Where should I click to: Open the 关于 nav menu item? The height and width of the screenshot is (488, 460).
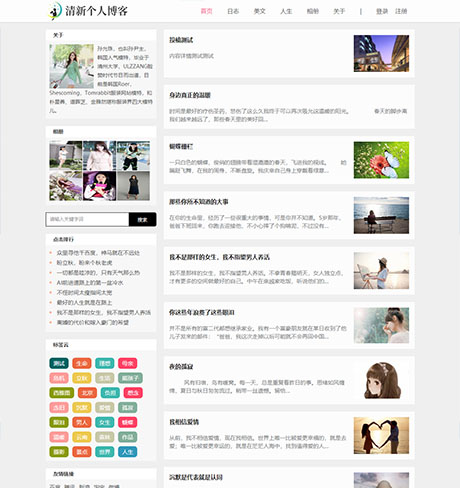tap(339, 11)
